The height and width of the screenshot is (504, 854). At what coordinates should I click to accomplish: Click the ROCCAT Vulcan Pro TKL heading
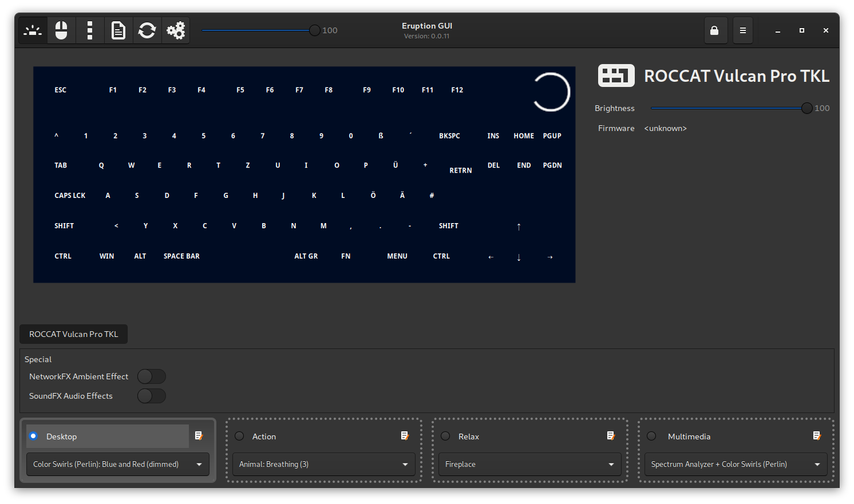tap(737, 76)
